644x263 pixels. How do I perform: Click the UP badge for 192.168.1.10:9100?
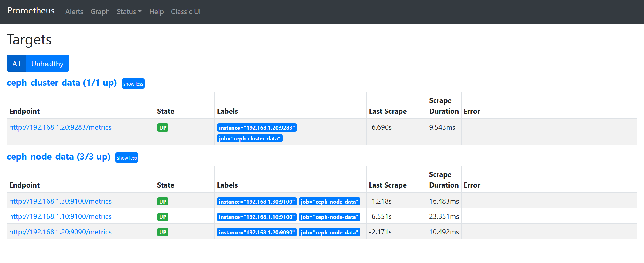click(163, 217)
